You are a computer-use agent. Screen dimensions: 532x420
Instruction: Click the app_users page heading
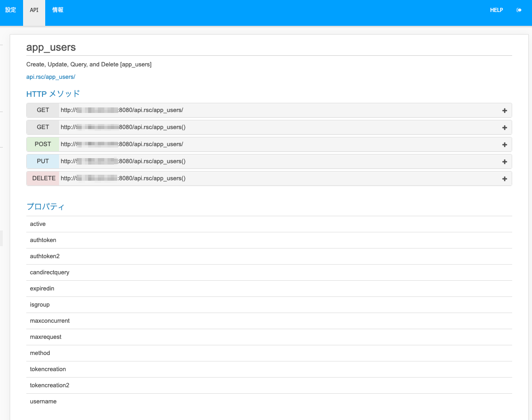tap(51, 47)
